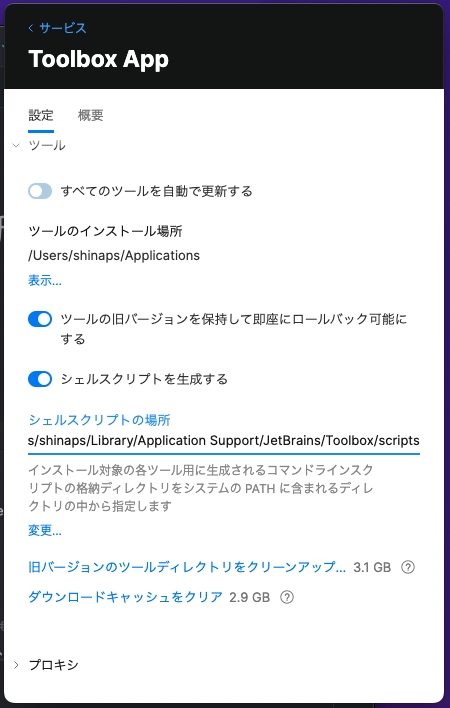Click the シェルスクリプトの場所 path field
This screenshot has width=450, height=708.
point(224,441)
